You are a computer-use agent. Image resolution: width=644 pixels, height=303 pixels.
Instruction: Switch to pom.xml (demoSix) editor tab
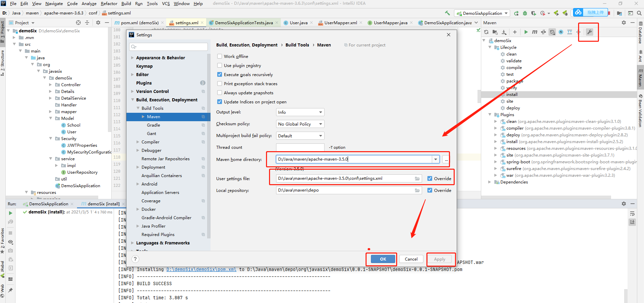[x=140, y=23]
